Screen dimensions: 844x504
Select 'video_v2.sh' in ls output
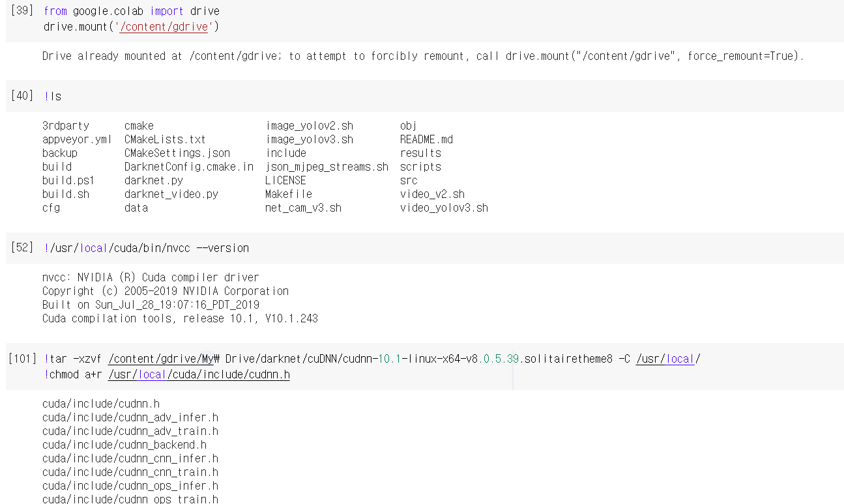click(x=432, y=194)
